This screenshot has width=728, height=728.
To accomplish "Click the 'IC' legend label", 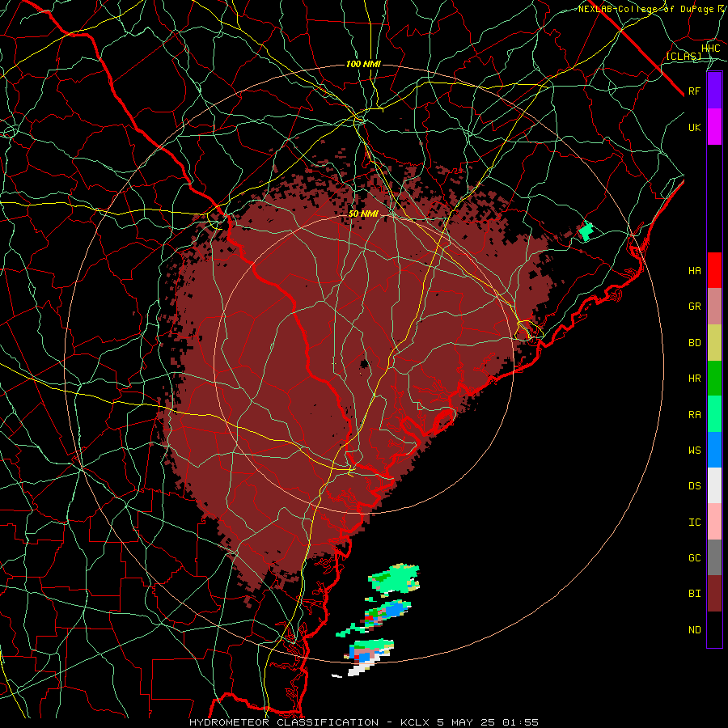I will tap(694, 523).
